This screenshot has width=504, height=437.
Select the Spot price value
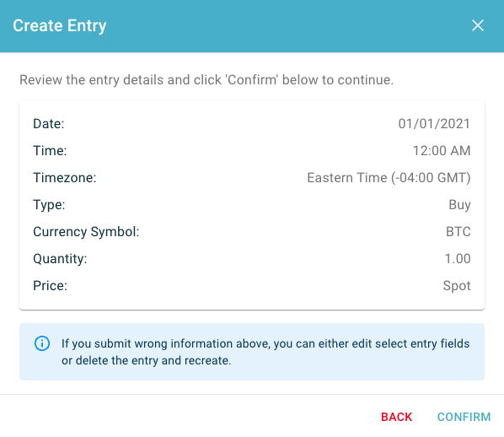[x=457, y=286]
